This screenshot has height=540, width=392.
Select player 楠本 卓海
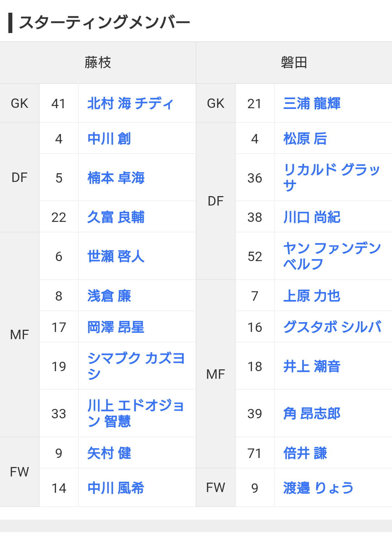click(x=116, y=178)
